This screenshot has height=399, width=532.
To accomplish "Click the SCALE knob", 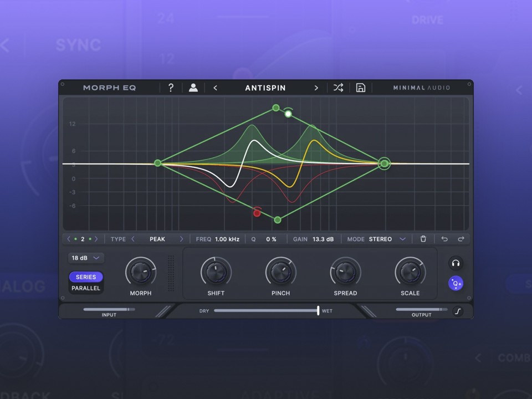I will click(410, 272).
